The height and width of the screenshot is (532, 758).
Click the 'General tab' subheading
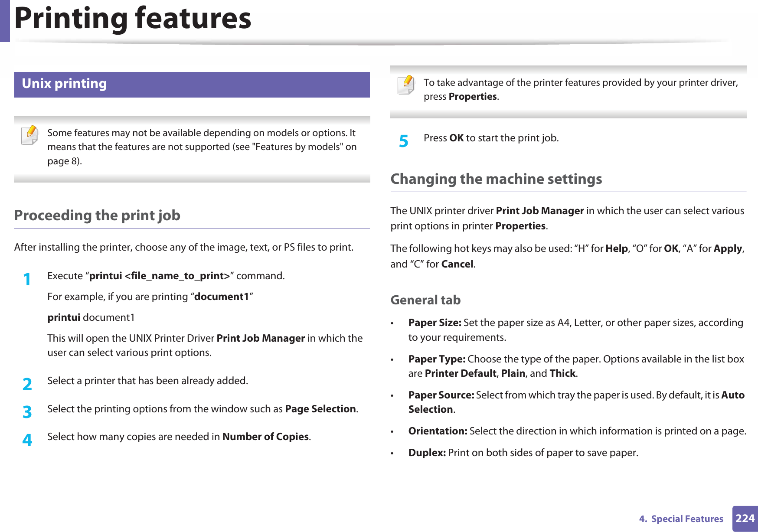[x=425, y=300]
